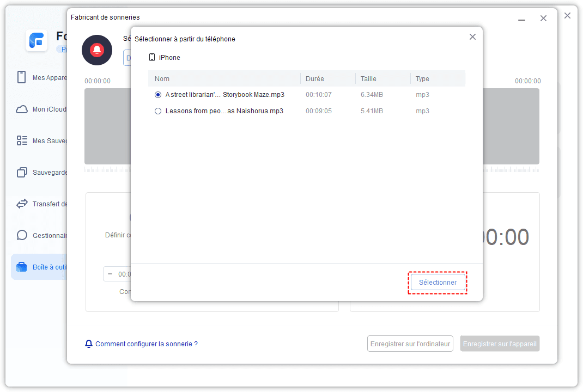The width and height of the screenshot is (583, 392).
Task: Click the Mes Sauvegardes list icon
Action: [22, 141]
